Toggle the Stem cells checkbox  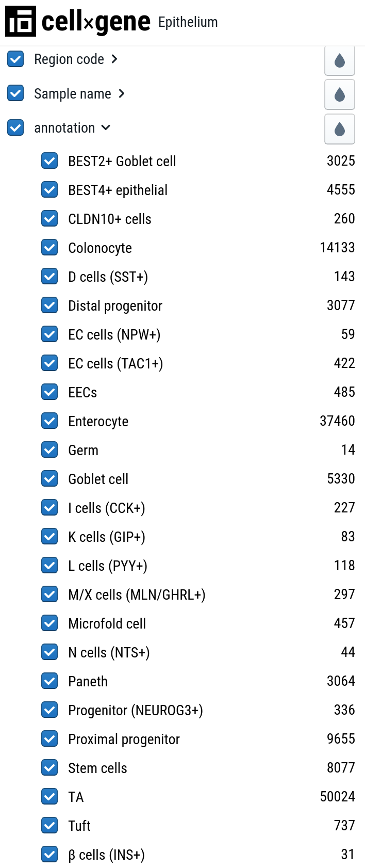(49, 767)
